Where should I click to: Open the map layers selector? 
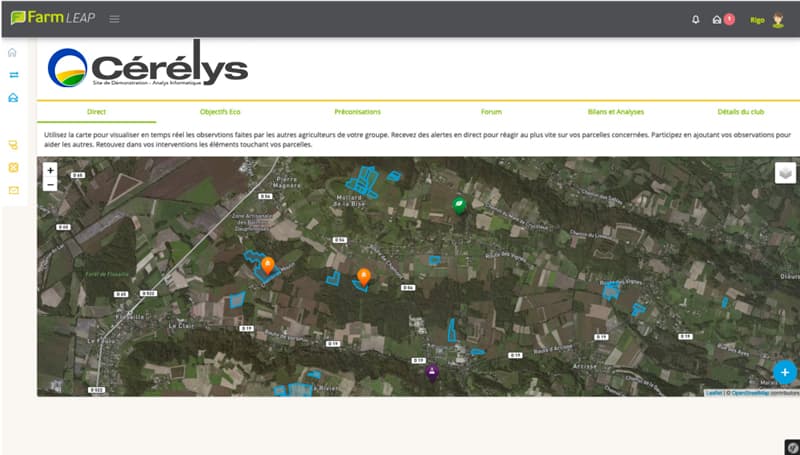(x=785, y=173)
